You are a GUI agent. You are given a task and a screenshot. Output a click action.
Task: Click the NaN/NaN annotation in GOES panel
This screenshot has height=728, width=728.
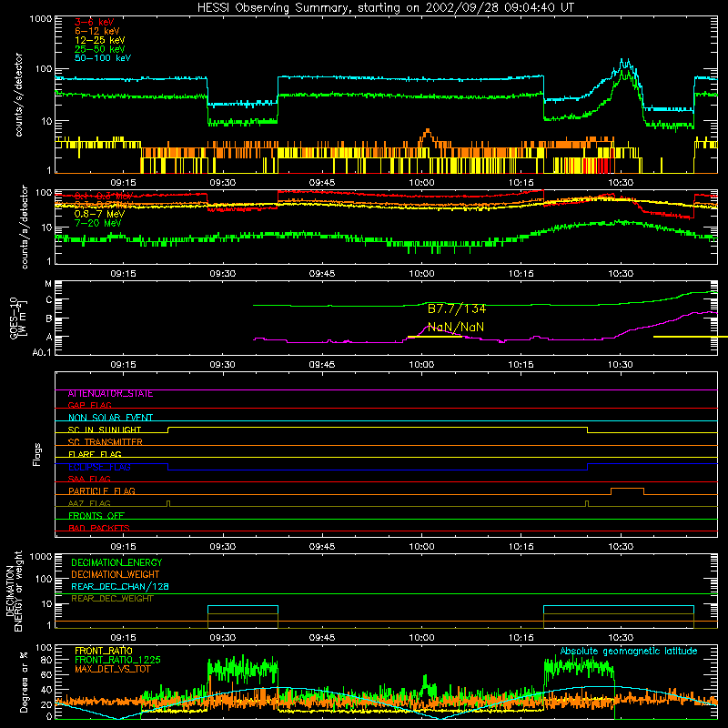point(456,327)
